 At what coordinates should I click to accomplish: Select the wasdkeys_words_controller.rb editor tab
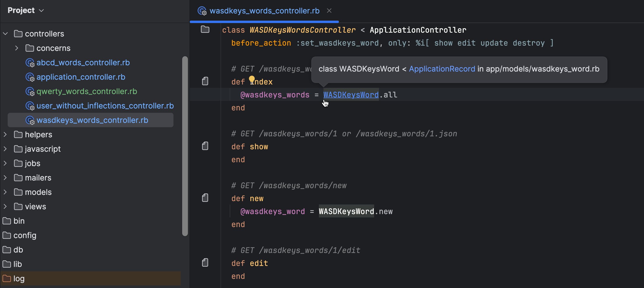tap(264, 11)
